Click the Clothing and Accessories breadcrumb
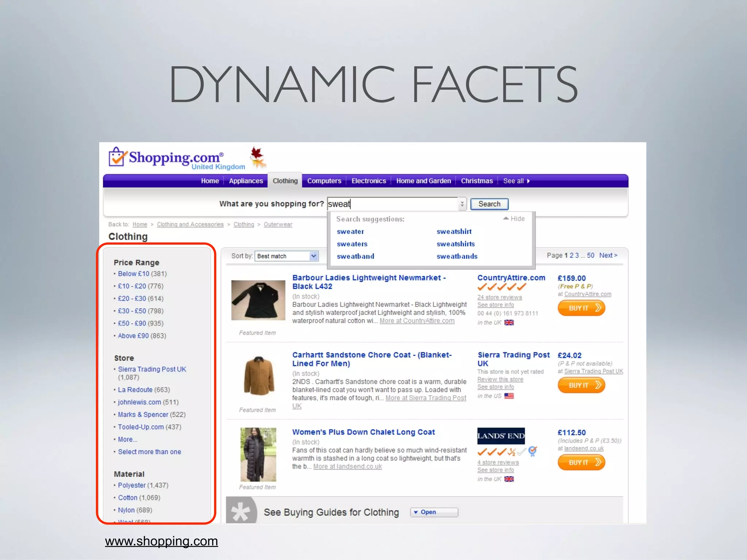Screen dimensions: 747x560 [x=190, y=225]
